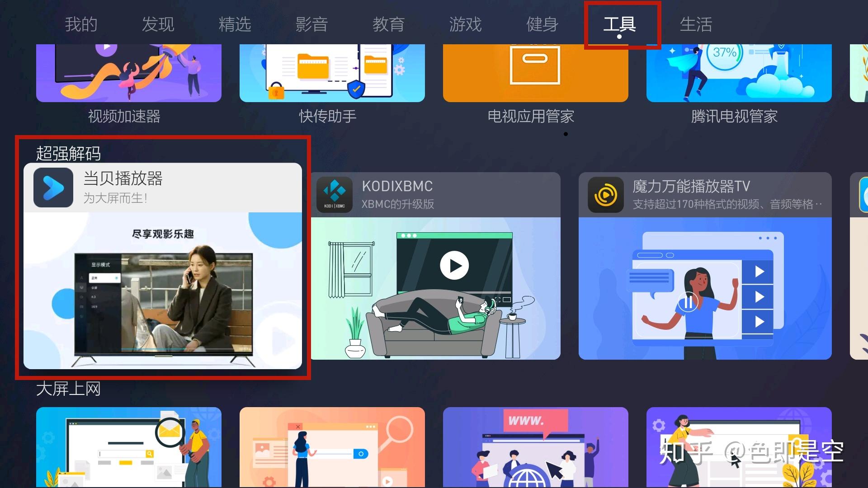Click the KODIXBMC app icon
The width and height of the screenshot is (868, 488).
(x=334, y=195)
